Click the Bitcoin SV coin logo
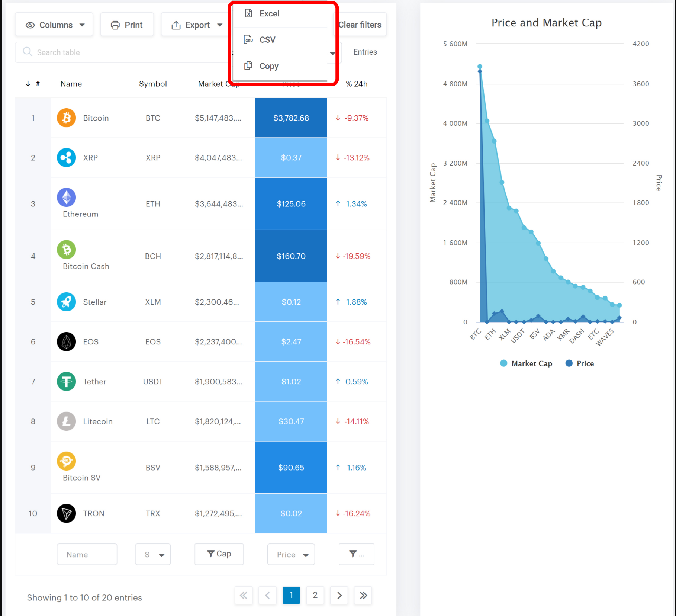Viewport: 676px width, 616px height. point(66,461)
